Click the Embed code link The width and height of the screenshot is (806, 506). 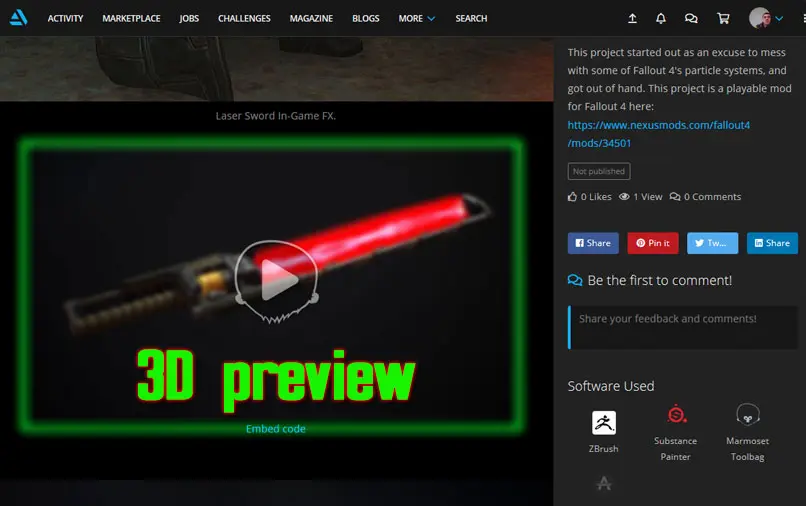(276, 429)
